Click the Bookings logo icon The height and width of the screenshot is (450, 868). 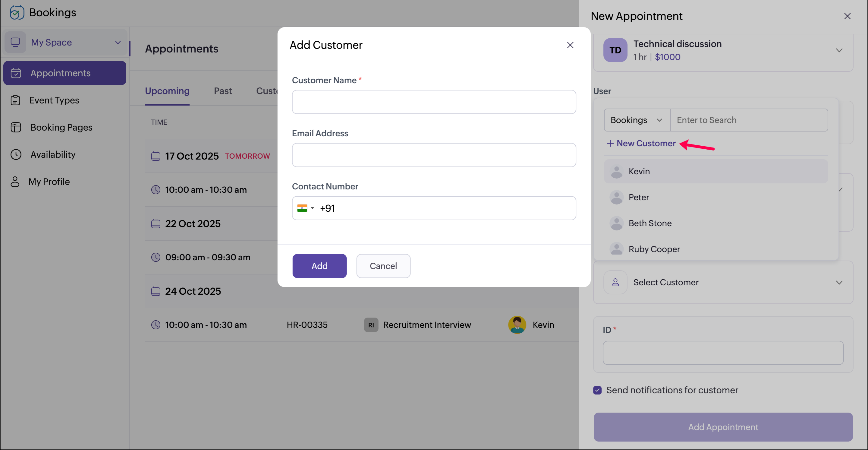coord(17,12)
